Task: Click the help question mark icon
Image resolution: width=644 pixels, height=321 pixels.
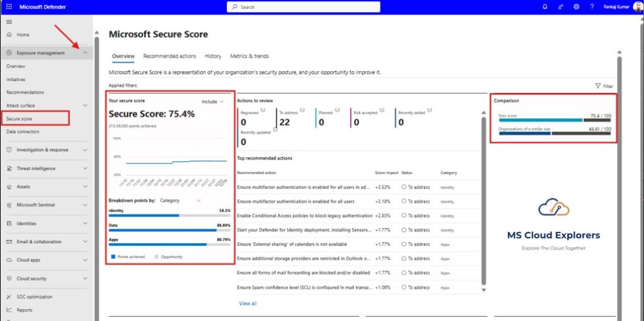Action: click(x=592, y=7)
